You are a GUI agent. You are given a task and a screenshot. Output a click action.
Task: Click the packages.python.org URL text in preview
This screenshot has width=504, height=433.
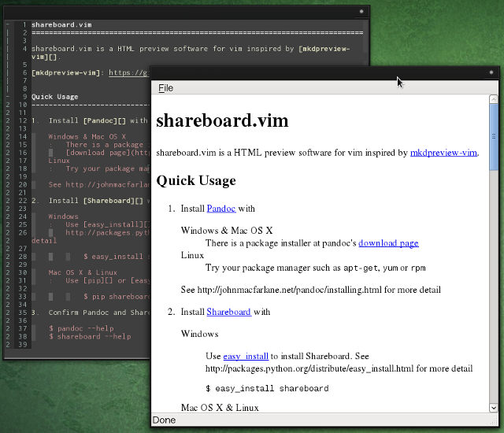[x=309, y=368]
